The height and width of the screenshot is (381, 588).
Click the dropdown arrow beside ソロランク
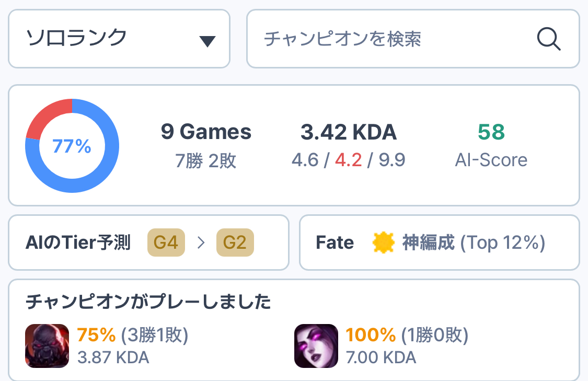coord(207,41)
